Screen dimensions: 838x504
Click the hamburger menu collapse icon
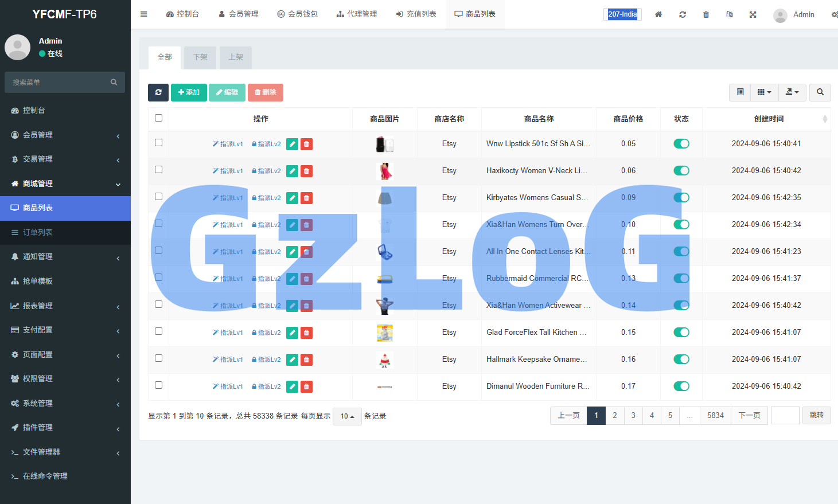(x=144, y=14)
